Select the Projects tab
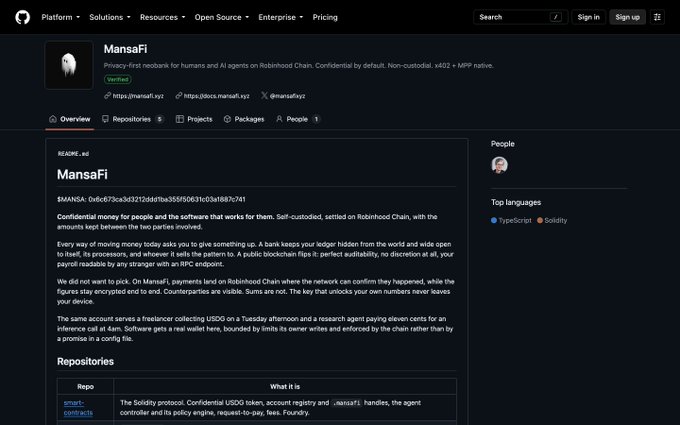The height and width of the screenshot is (425, 680). [194, 119]
